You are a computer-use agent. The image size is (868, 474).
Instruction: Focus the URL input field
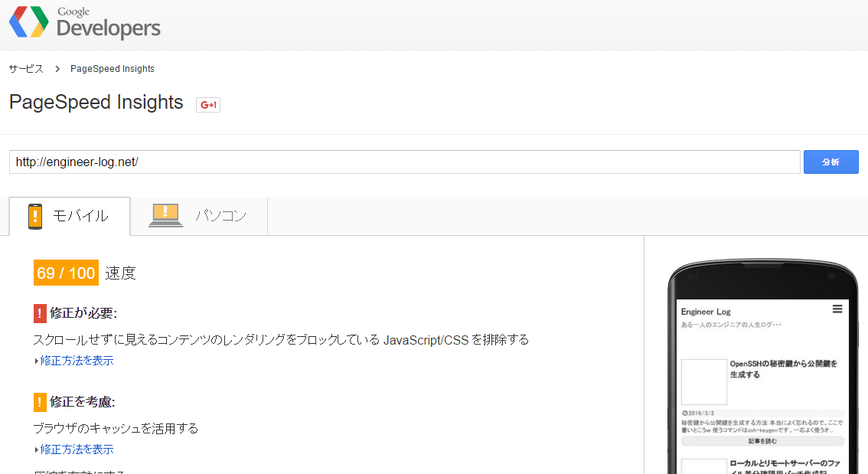click(x=405, y=162)
